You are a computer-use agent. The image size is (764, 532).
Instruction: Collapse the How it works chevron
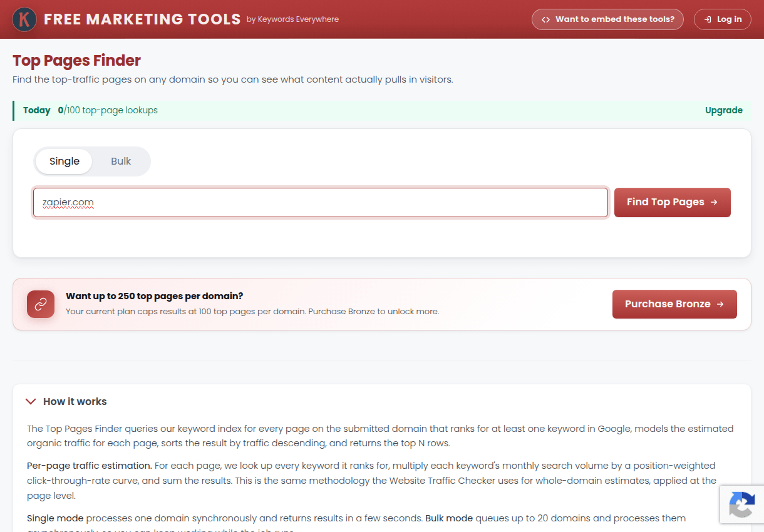31,401
